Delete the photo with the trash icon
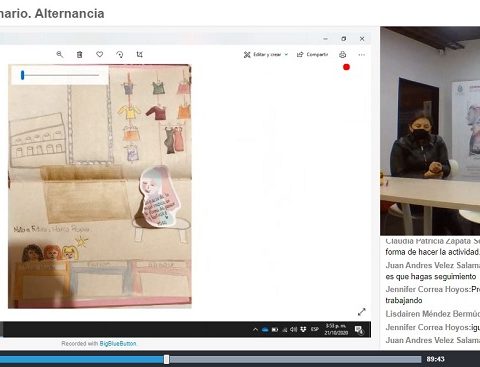Viewport: 480px width, 367px height. point(80,54)
